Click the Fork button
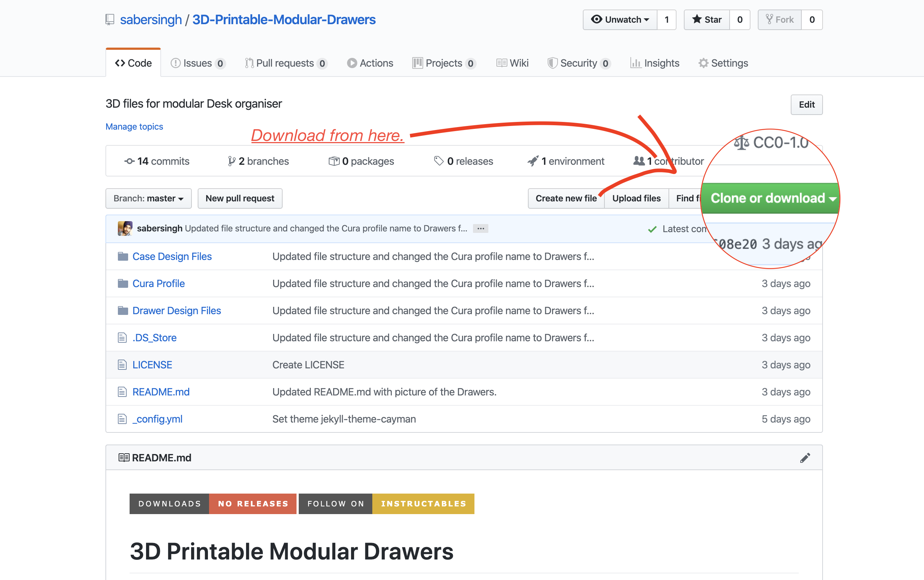This screenshot has width=924, height=580. pos(779,19)
